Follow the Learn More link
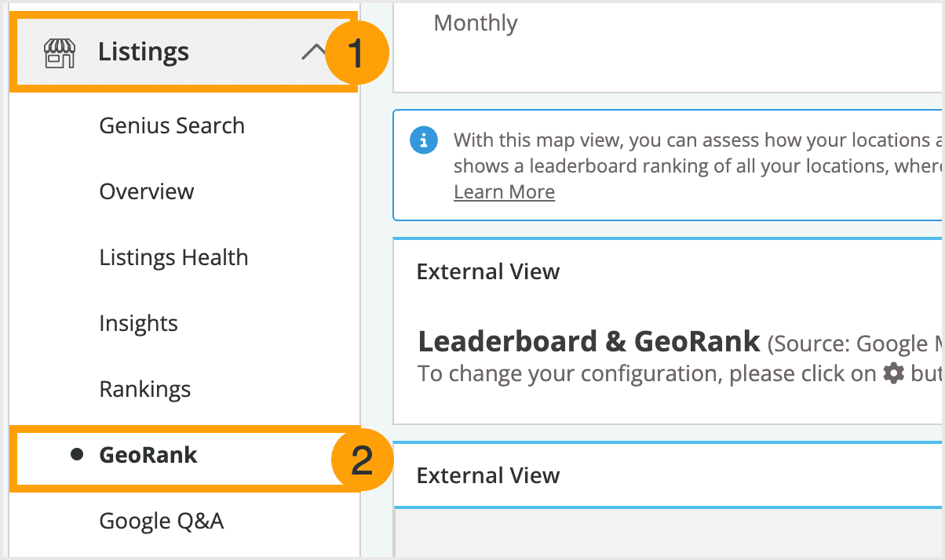The height and width of the screenshot is (560, 945). [504, 192]
